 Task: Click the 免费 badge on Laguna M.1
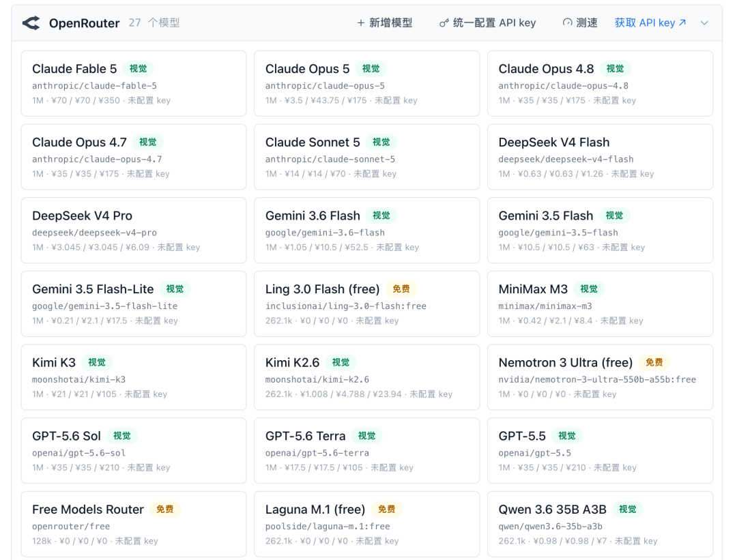[x=387, y=510]
